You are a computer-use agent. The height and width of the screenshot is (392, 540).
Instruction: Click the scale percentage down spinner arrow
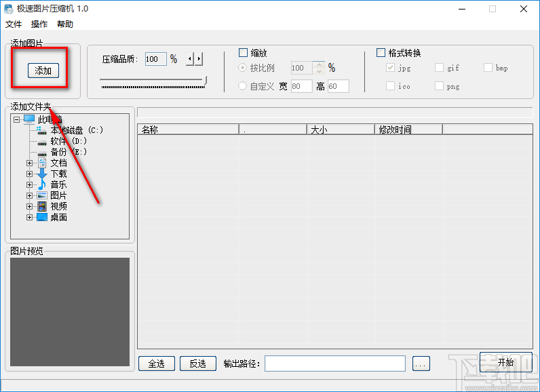point(320,71)
